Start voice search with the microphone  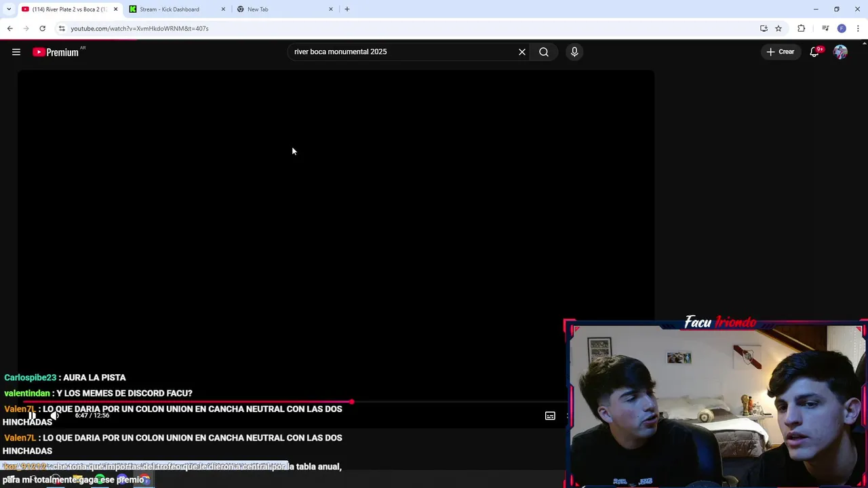coord(574,52)
